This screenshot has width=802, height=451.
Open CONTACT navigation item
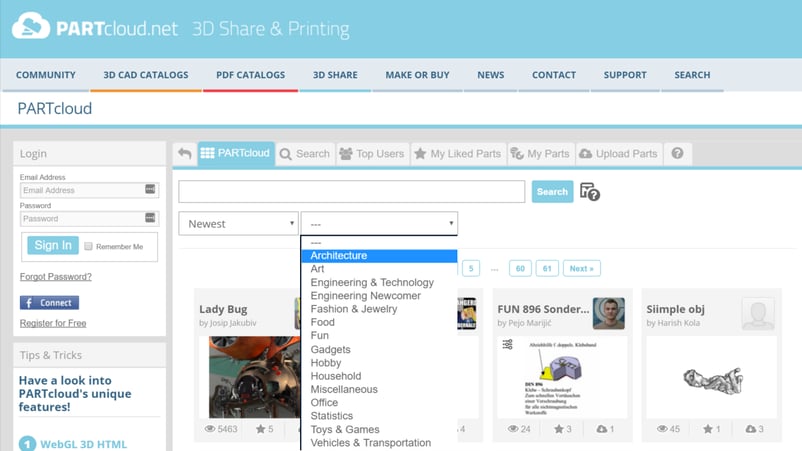click(554, 75)
